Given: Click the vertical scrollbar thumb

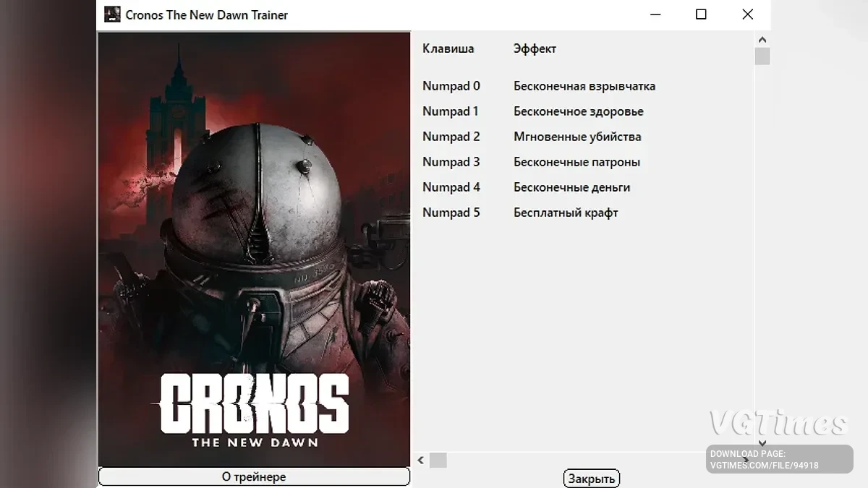Looking at the screenshot, I should point(762,56).
